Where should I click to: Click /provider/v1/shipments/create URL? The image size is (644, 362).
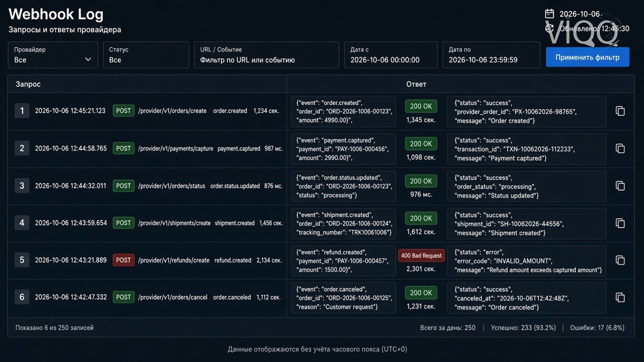click(174, 223)
